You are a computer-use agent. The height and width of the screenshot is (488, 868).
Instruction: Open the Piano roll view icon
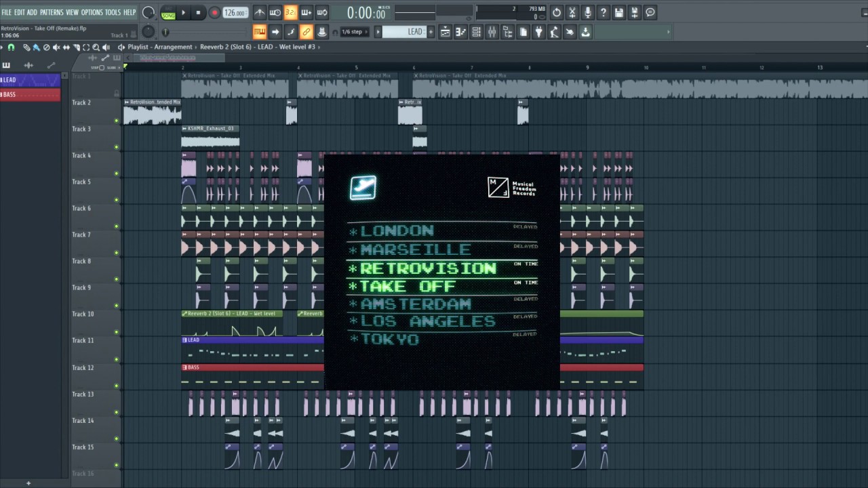pyautogui.click(x=460, y=32)
